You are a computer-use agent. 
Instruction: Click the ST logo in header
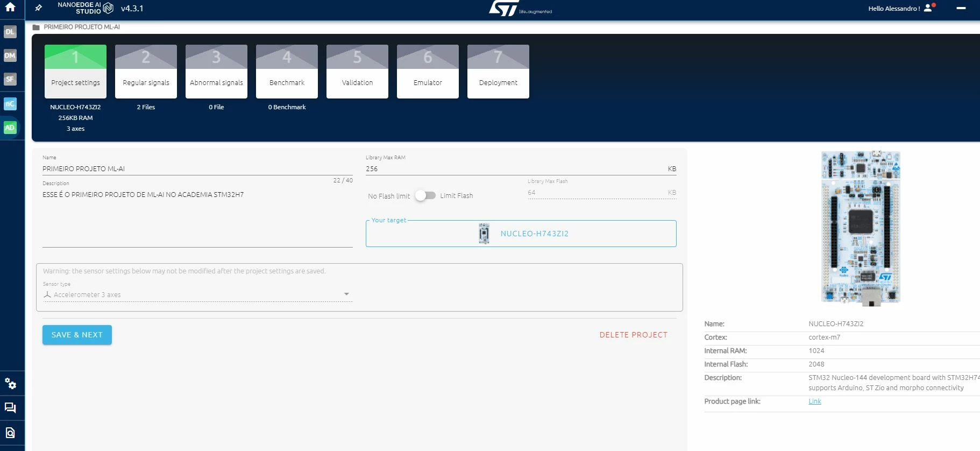tap(520, 8)
